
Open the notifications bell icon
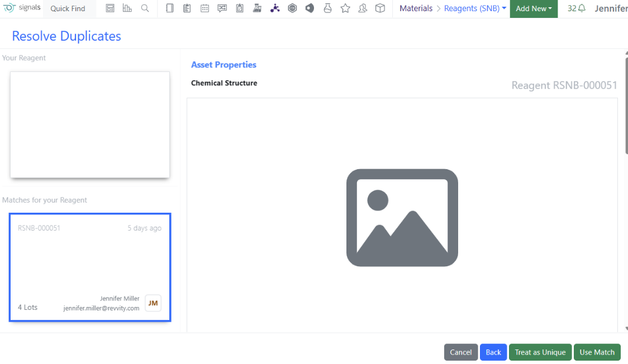click(582, 8)
